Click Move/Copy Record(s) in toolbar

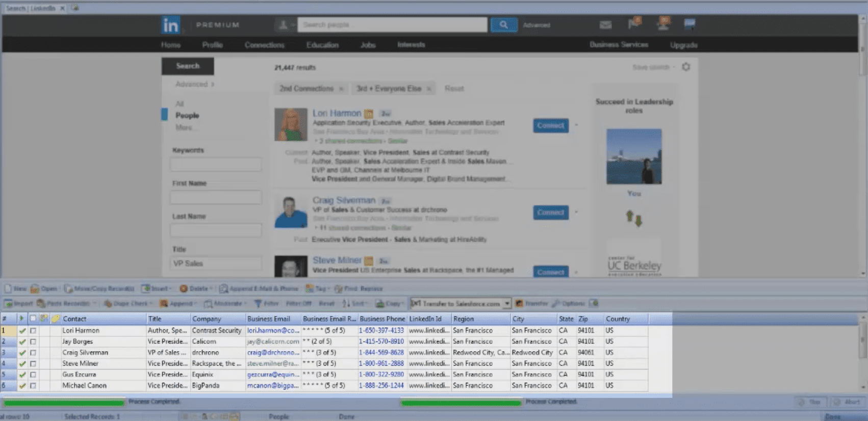[x=99, y=288]
